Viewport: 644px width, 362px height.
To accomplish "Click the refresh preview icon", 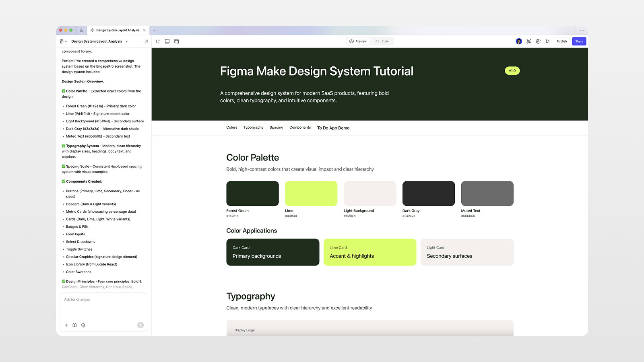I will tap(158, 41).
